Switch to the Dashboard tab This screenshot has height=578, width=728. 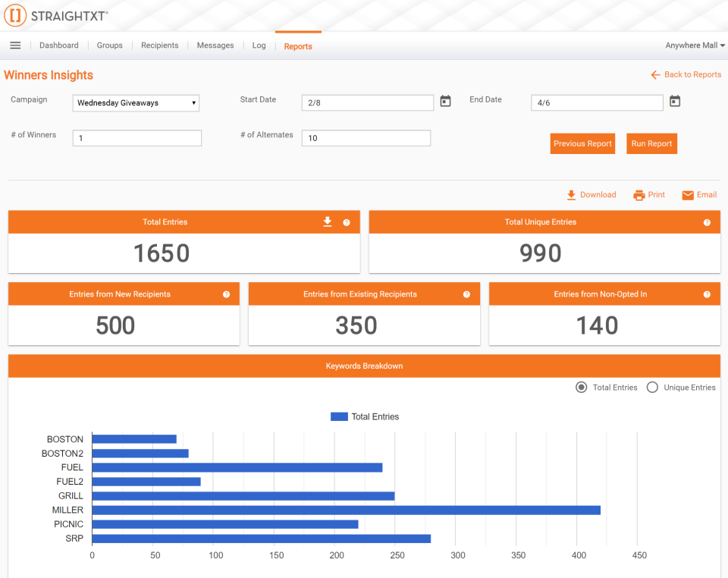tap(58, 45)
